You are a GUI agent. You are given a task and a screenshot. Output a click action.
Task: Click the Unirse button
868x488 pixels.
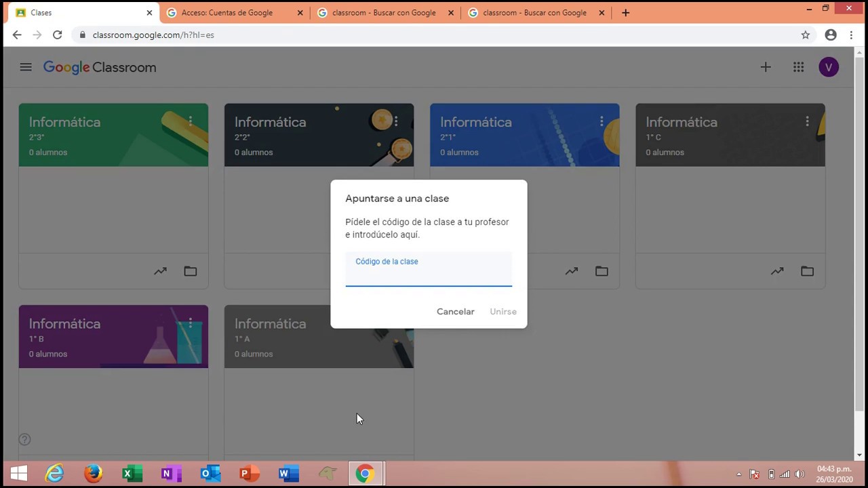(x=503, y=312)
